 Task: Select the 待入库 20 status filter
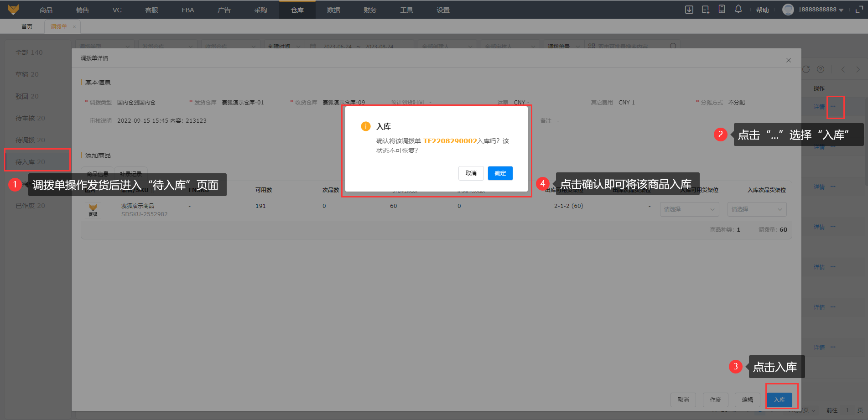[31, 162]
